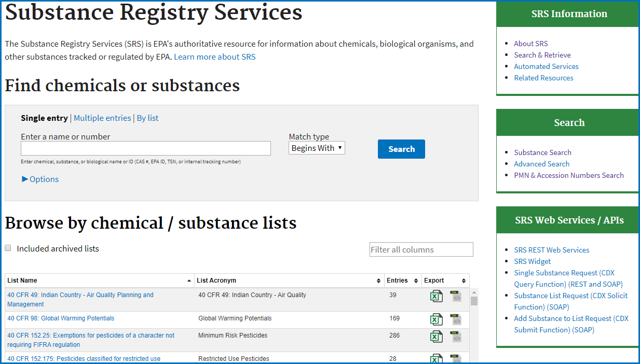This screenshot has width=640, height=364.
Task: Download Excel file for Minimum Risk Pesticides
Action: [x=436, y=337]
